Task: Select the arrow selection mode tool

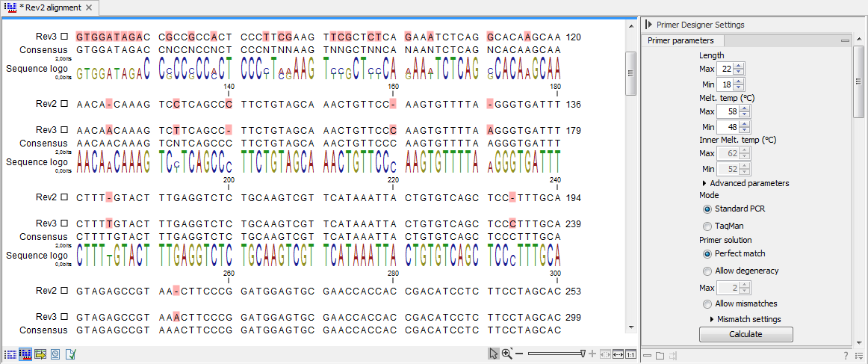Action: pyautogui.click(x=493, y=354)
